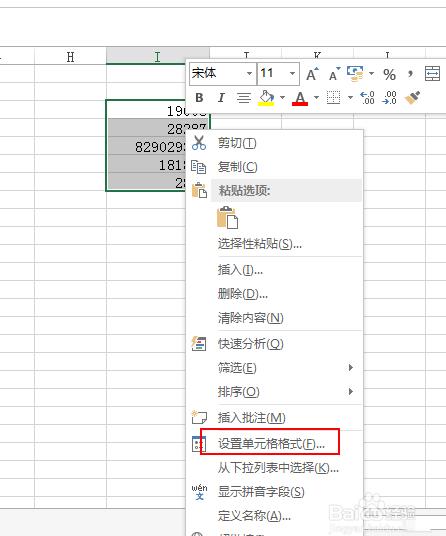The image size is (446, 536).
Task: Select 显示拼音字段(S) menu entry
Action: click(x=275, y=492)
